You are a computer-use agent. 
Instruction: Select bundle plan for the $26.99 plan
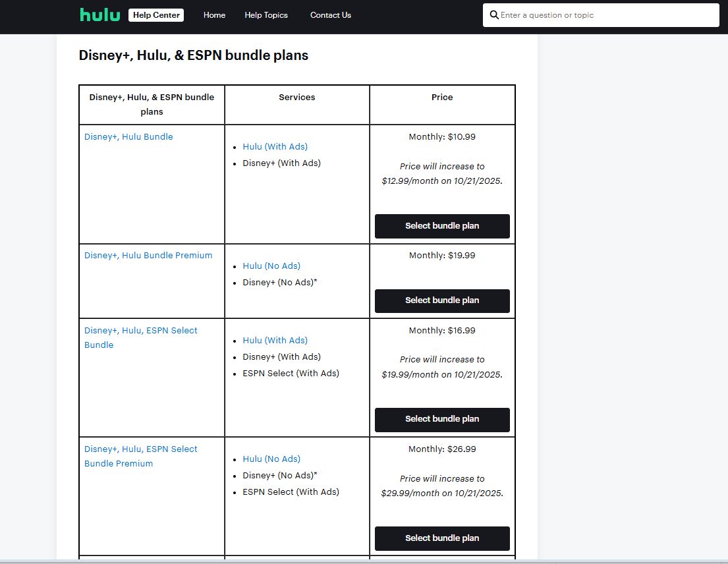[442, 538]
